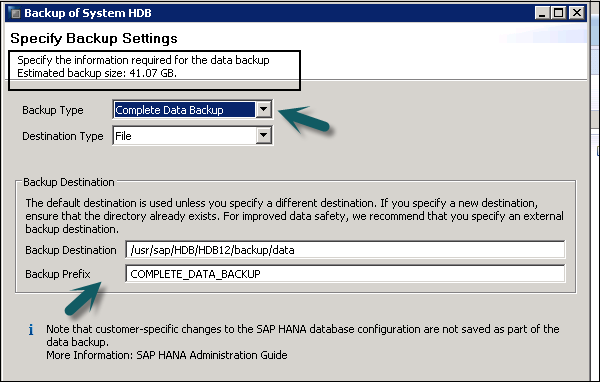Click the title bar text Backup of System HDB
The height and width of the screenshot is (382, 600).
click(x=88, y=13)
